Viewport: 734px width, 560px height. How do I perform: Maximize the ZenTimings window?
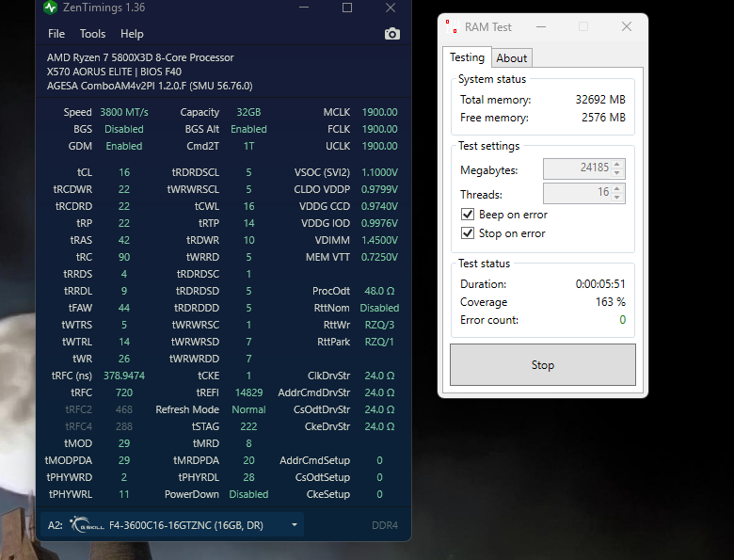coord(347,8)
